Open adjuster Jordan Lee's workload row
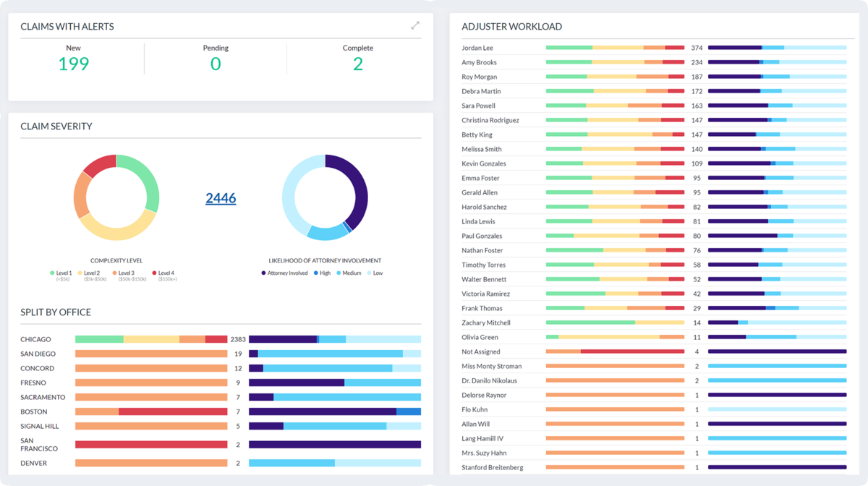868x486 pixels. tap(477, 48)
